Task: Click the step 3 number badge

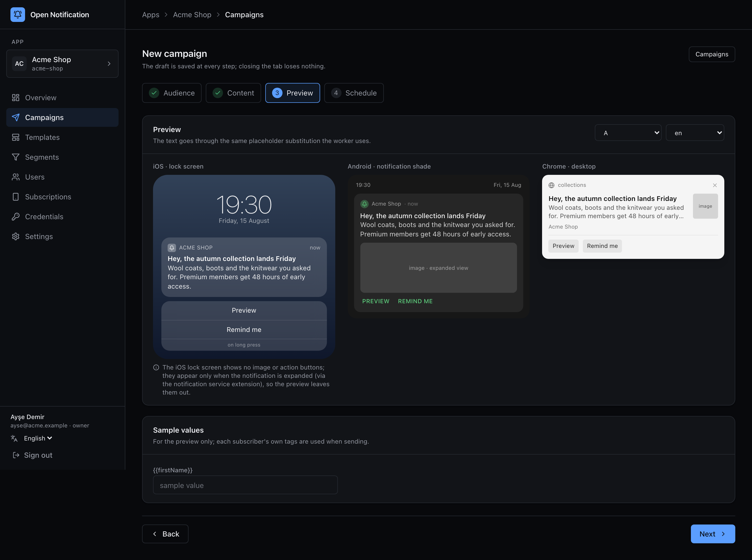Action: click(277, 93)
